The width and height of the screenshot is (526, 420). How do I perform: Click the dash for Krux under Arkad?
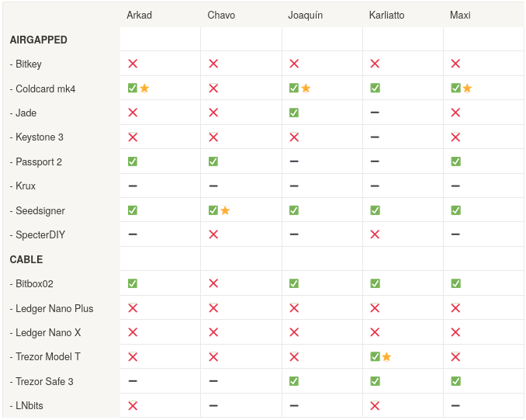tap(133, 186)
